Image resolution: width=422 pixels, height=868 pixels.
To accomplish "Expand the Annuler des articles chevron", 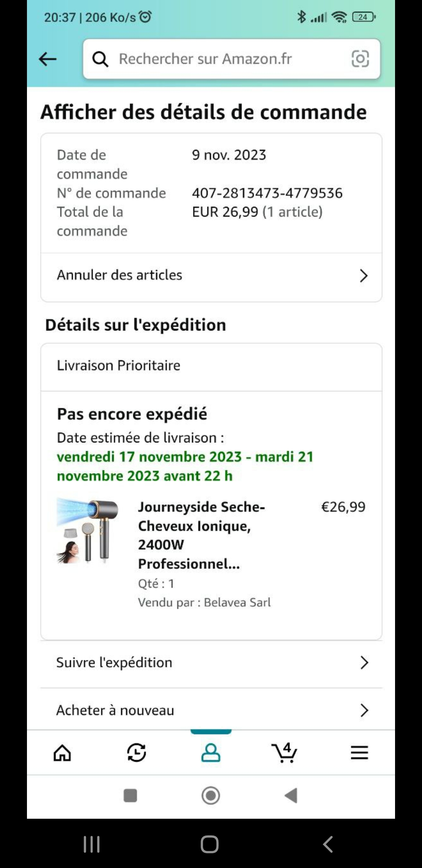I will (364, 276).
